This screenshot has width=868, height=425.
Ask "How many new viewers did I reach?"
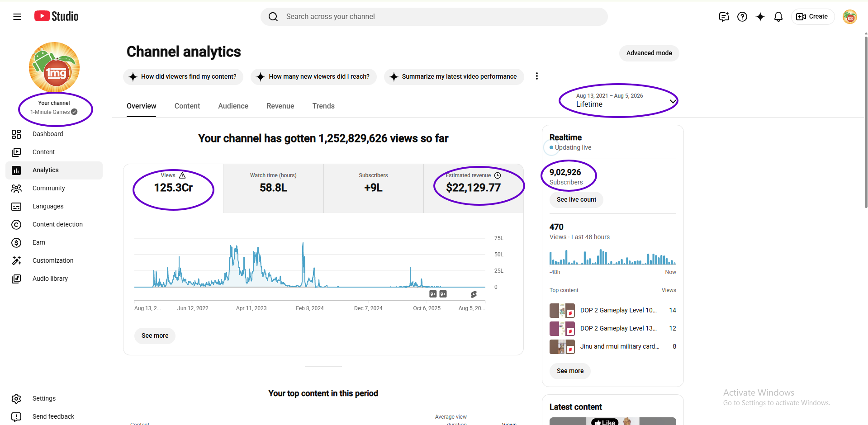314,76
